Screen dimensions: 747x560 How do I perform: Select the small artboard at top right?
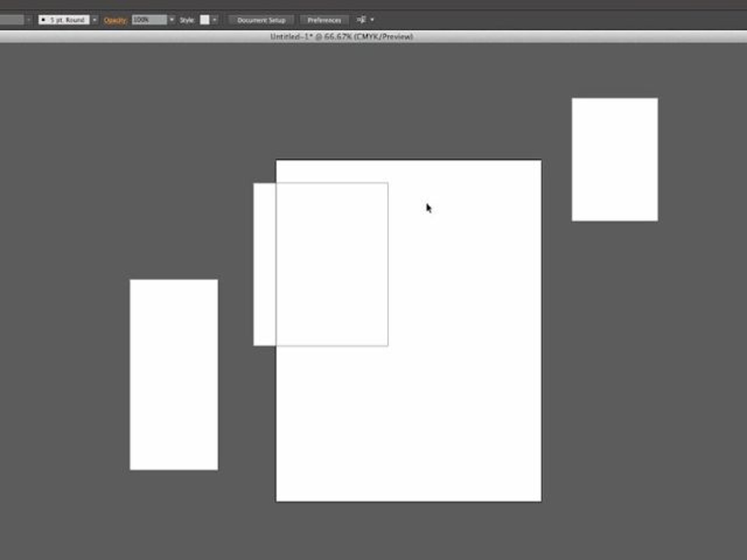(615, 160)
